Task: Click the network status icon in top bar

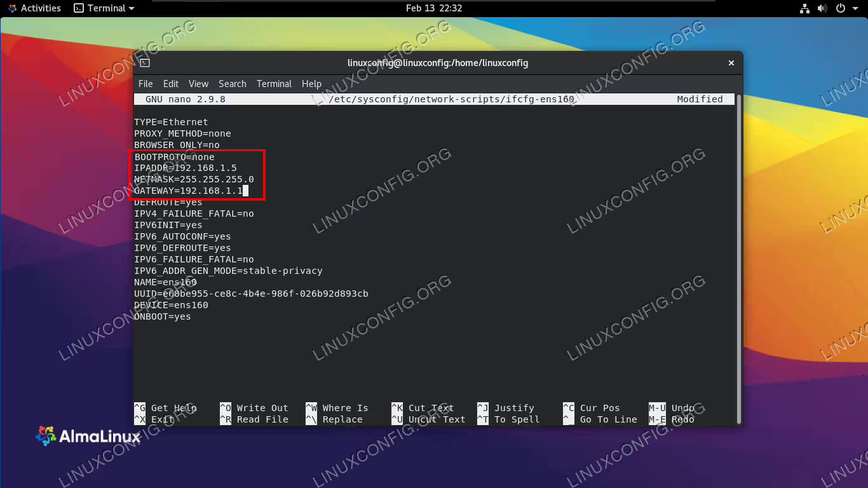Action: pos(804,8)
